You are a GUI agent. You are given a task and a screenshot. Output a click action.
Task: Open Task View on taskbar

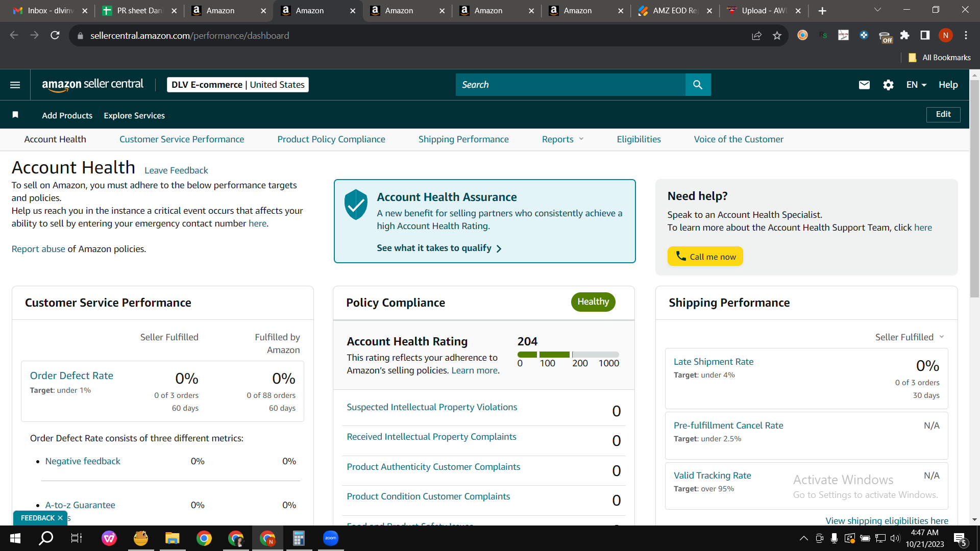coord(77,538)
